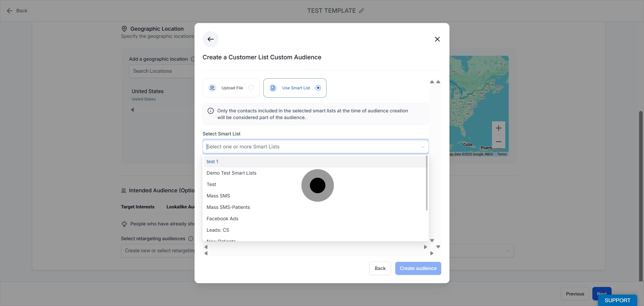Choose the 'test 1' smart list
Image resolution: width=644 pixels, height=306 pixels.
point(315,162)
